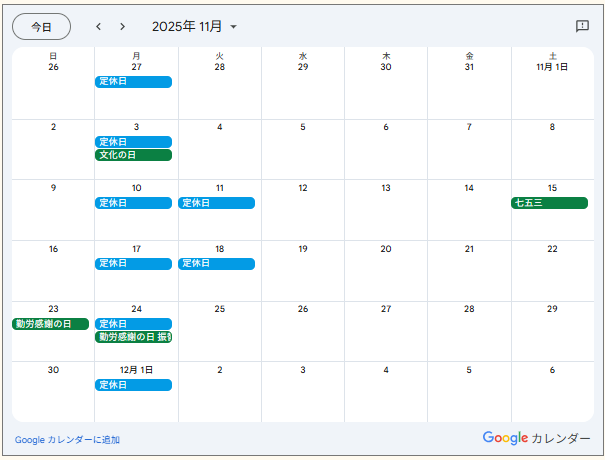Click the date 30 in the last row
This screenshot has width=605, height=460.
(53, 370)
